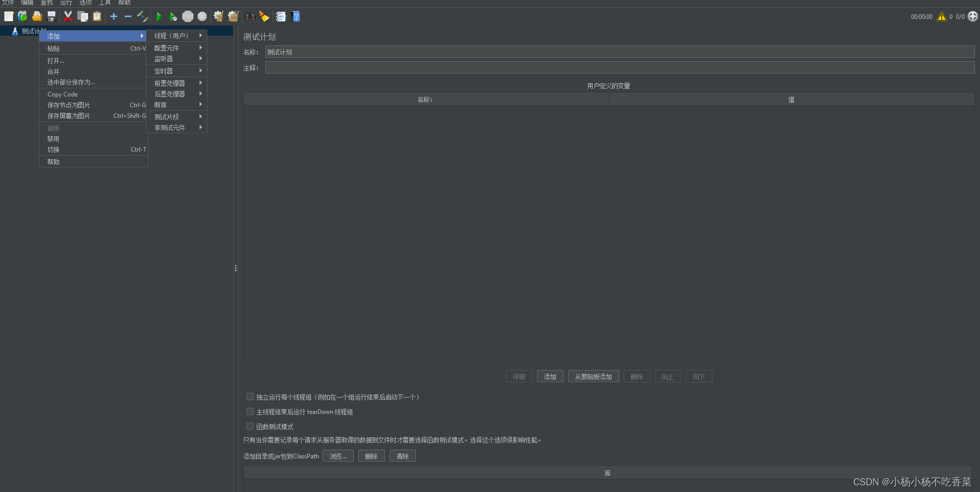This screenshot has width=980, height=492.
Task: Choose 选中部分保存为... menu entry
Action: coord(93,82)
